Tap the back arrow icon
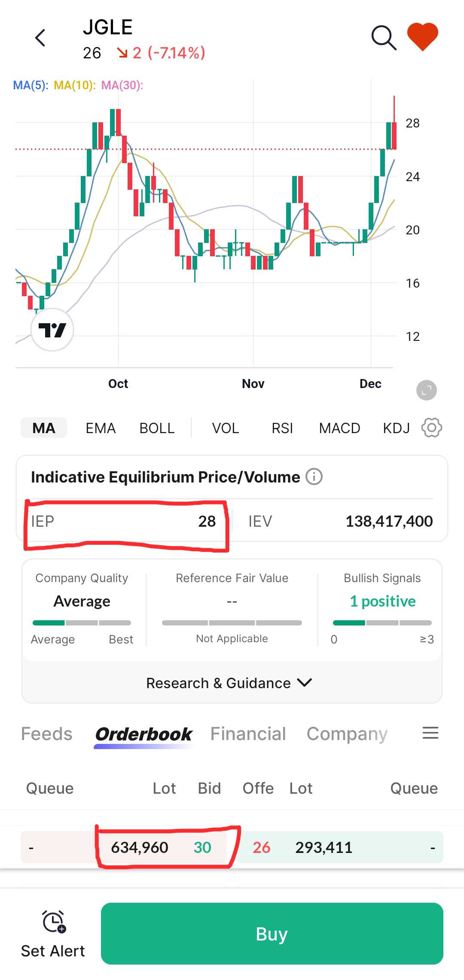464x980 pixels. tap(40, 38)
